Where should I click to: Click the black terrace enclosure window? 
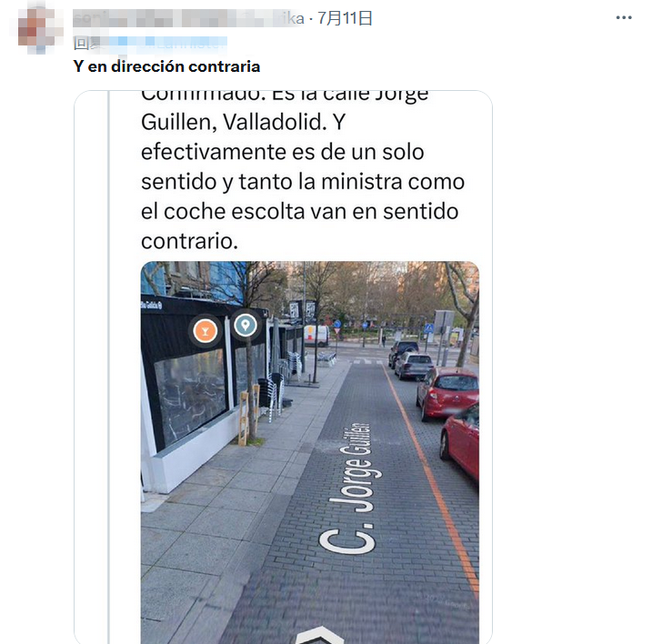[190, 395]
